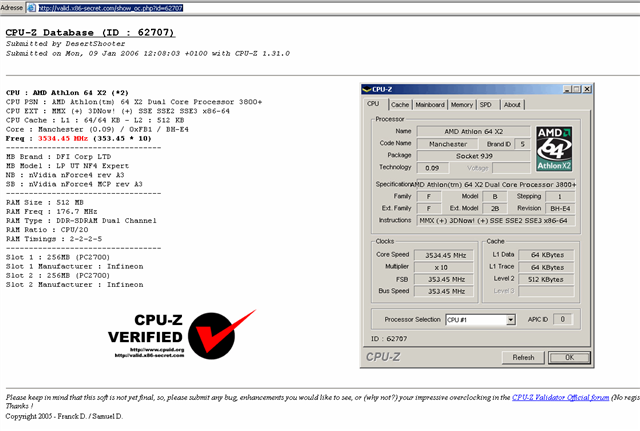
Task: Click the red 3534.45 MHz frequency text
Action: [x=63, y=138]
